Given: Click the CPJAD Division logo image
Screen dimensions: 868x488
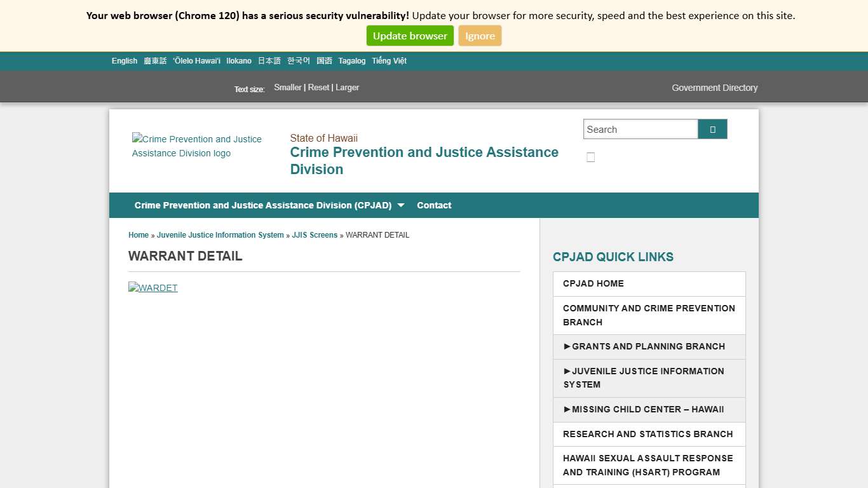Looking at the screenshot, I should pyautogui.click(x=197, y=146).
